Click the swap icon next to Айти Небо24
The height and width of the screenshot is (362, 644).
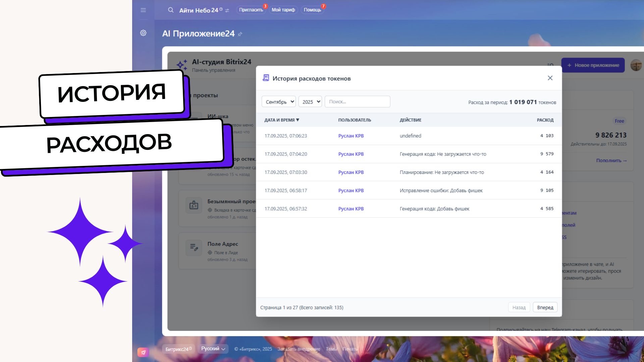pos(227,10)
